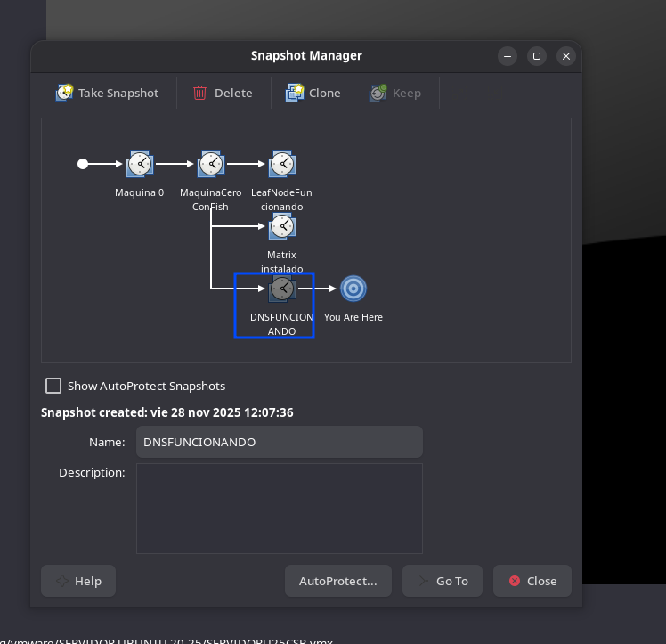This screenshot has width=666, height=644.
Task: Click the Delete snapshot trash button
Action: point(223,93)
